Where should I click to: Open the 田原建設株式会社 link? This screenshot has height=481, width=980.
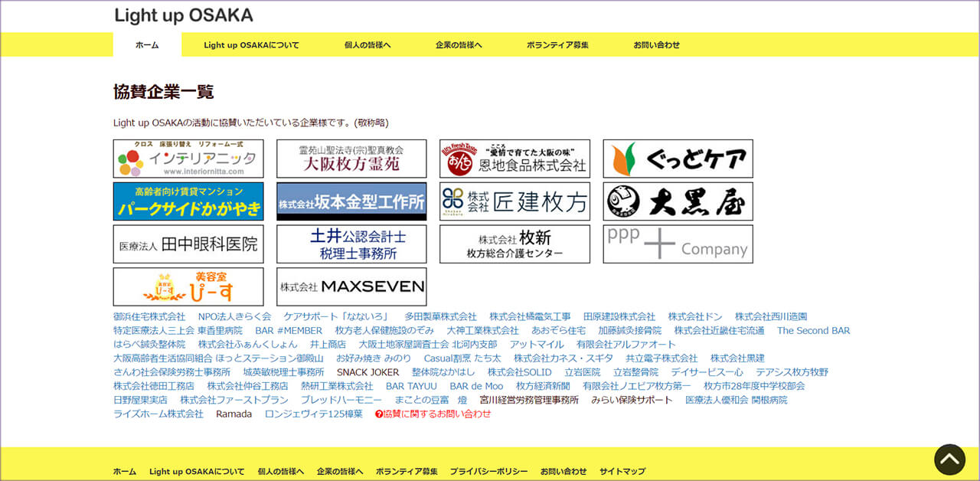click(x=619, y=316)
